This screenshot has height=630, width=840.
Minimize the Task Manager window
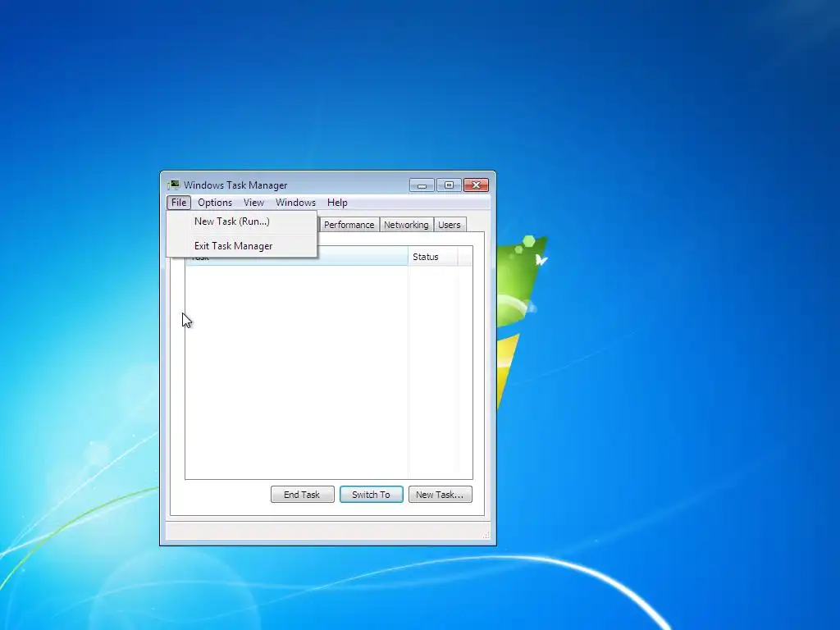tap(422, 185)
